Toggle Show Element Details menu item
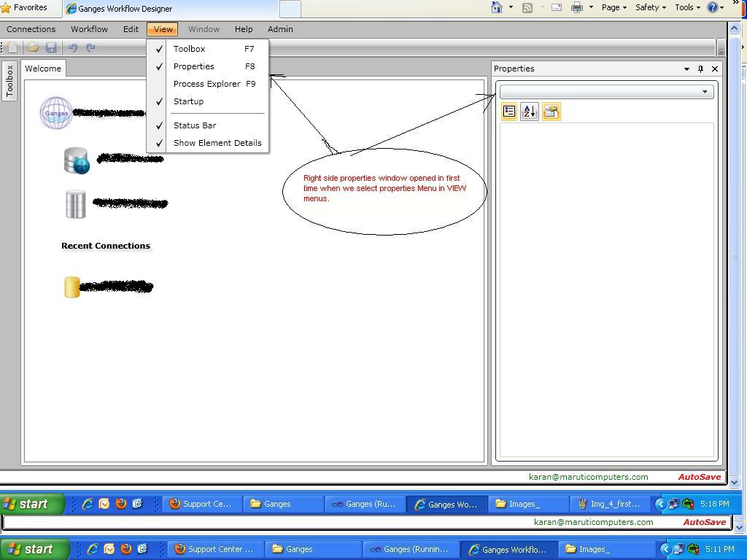The image size is (747, 560). [208, 143]
